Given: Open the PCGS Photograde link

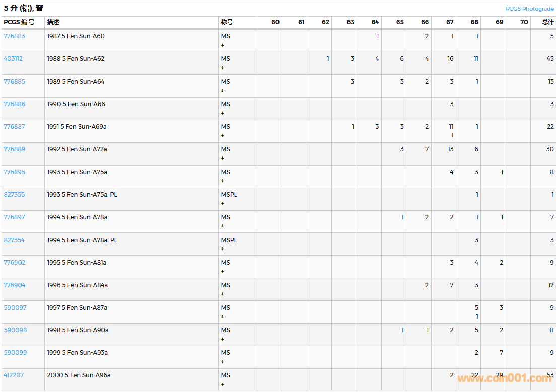Looking at the screenshot, I should click(x=529, y=9).
